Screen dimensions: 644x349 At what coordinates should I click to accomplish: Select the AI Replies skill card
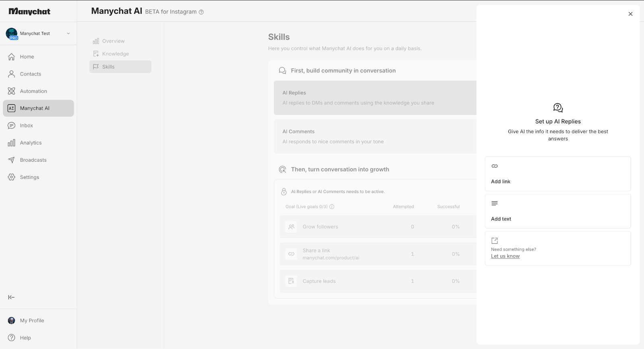coord(374,98)
